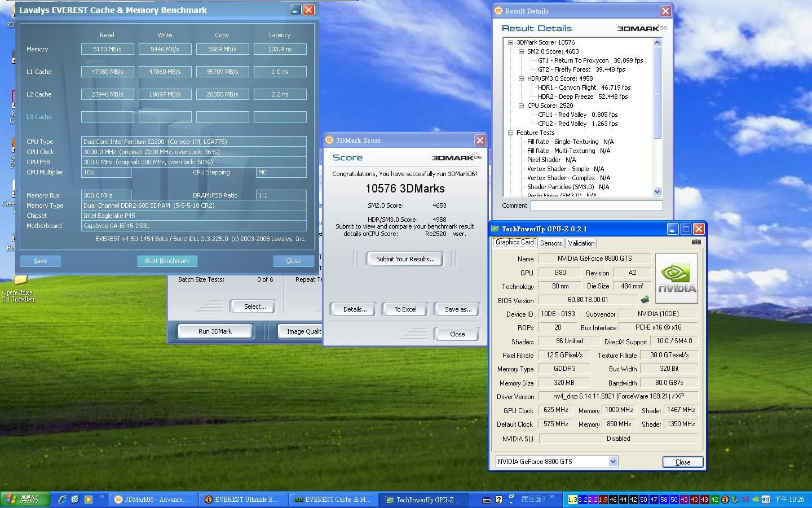Viewport: 812px width, 508px height.
Task: Select HDR2 - Deep Freeze row
Action: coord(582,97)
